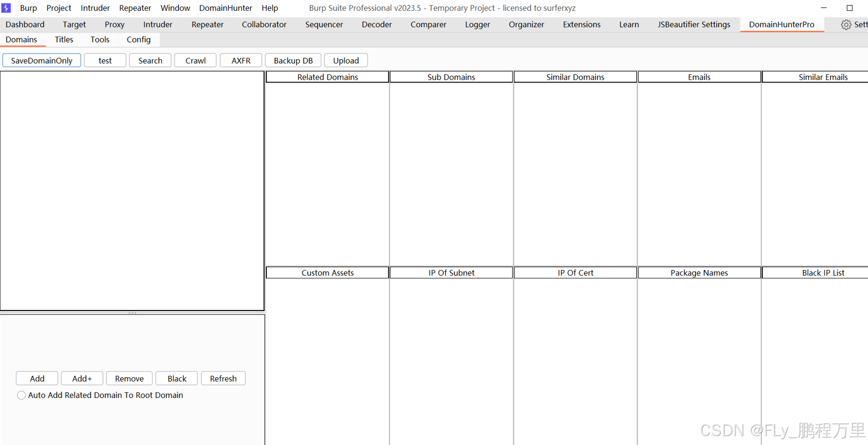
Task: Switch to the Intruder tab
Action: tap(158, 24)
